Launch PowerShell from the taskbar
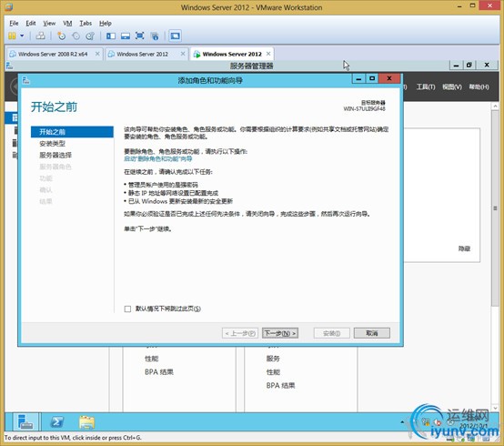Screen dimensions: 504x446 pos(57,422)
